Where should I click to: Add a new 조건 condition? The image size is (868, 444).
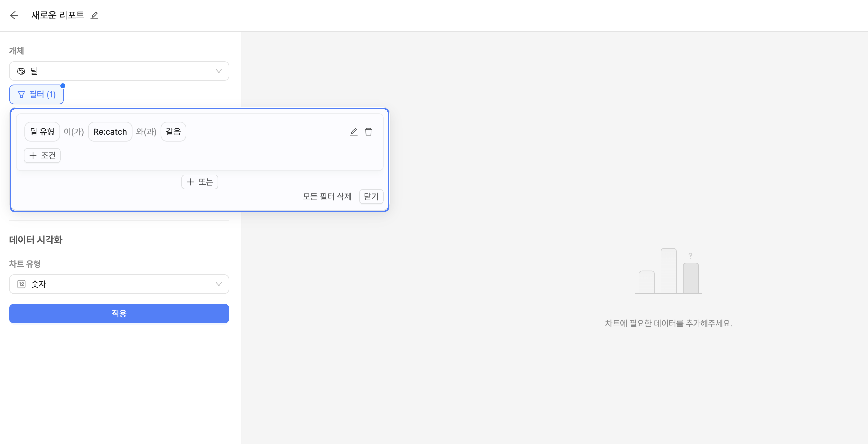coord(42,156)
